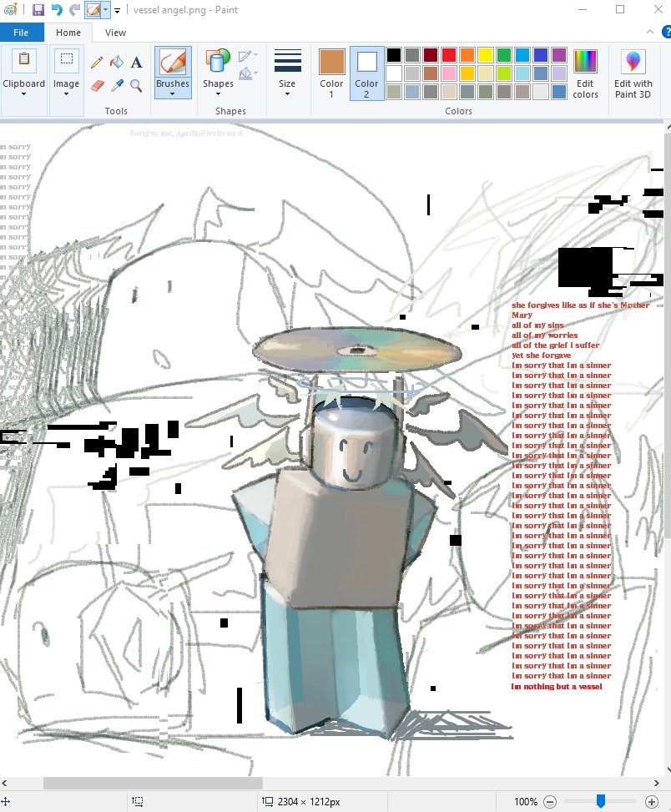
Task: Open the File menu
Action: [x=21, y=32]
